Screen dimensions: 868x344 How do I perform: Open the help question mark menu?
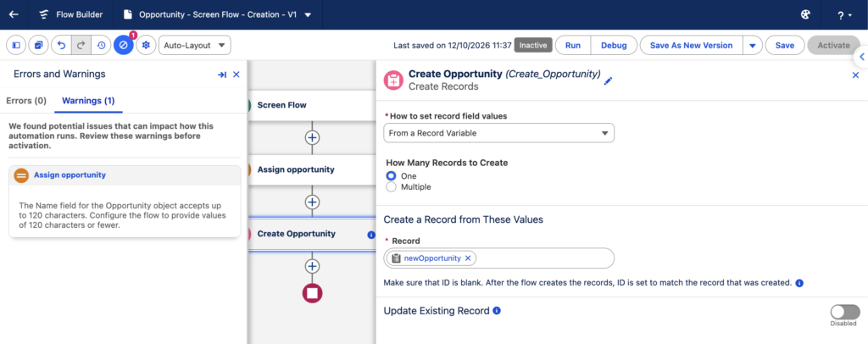click(844, 15)
